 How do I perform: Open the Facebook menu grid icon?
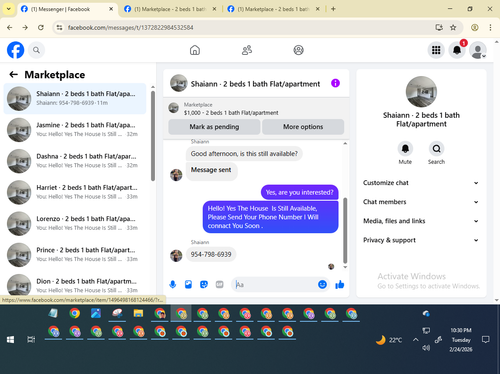coord(436,50)
